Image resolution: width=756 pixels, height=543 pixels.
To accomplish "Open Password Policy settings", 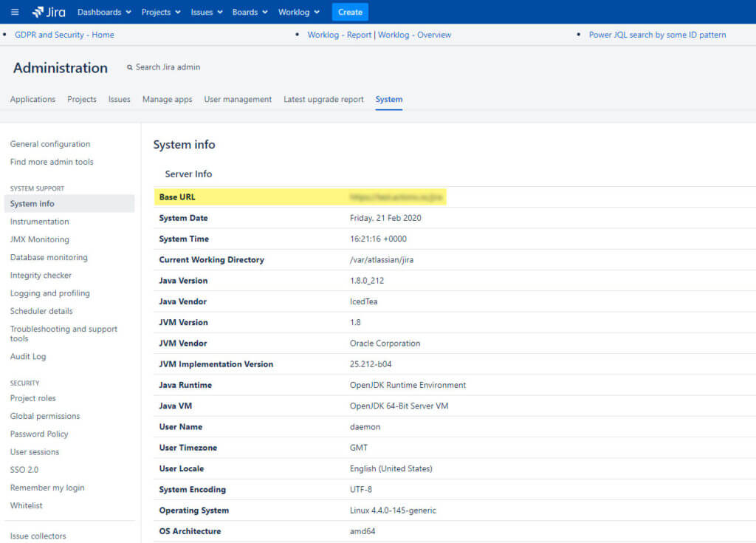I will (39, 434).
